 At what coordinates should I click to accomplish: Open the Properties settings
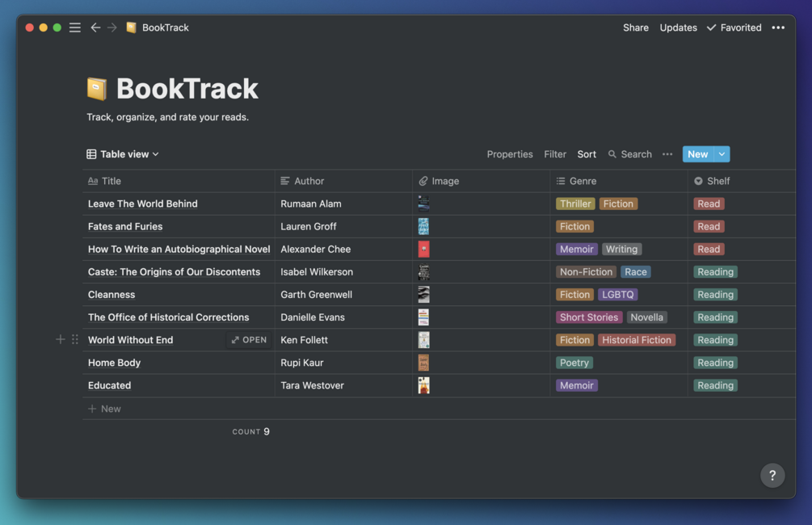click(x=510, y=154)
